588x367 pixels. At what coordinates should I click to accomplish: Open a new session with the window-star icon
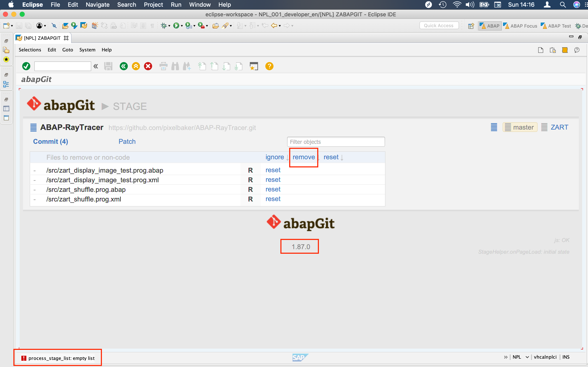pyautogui.click(x=254, y=66)
